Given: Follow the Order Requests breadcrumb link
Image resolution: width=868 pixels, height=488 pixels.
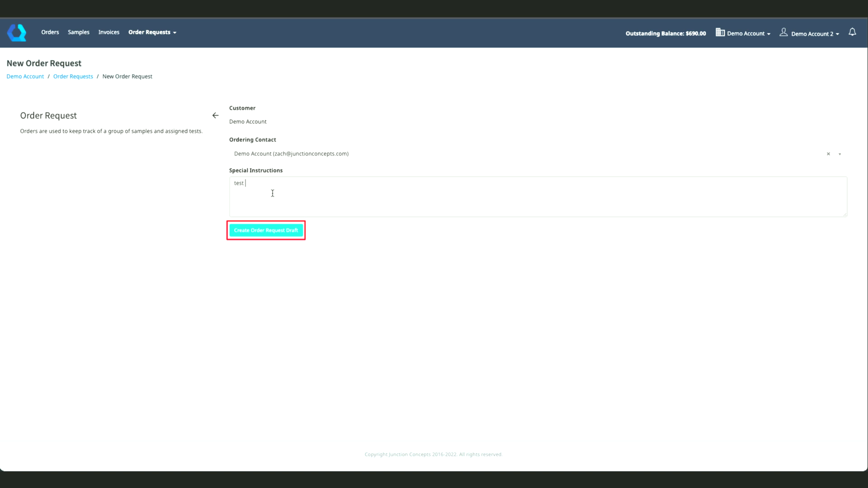Looking at the screenshot, I should (73, 76).
